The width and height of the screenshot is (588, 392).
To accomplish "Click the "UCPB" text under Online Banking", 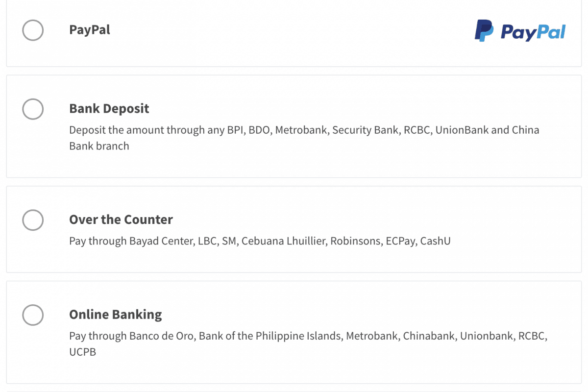I will (x=82, y=352).
